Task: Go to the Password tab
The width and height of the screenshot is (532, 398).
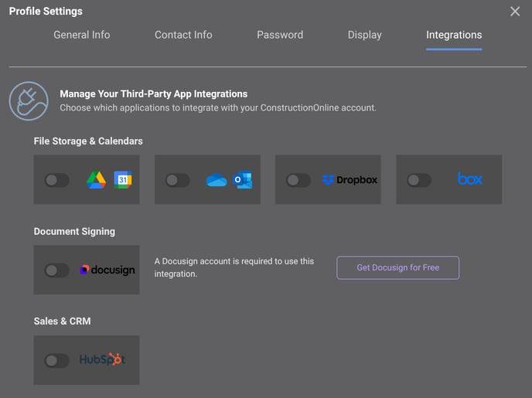Action: tap(280, 35)
